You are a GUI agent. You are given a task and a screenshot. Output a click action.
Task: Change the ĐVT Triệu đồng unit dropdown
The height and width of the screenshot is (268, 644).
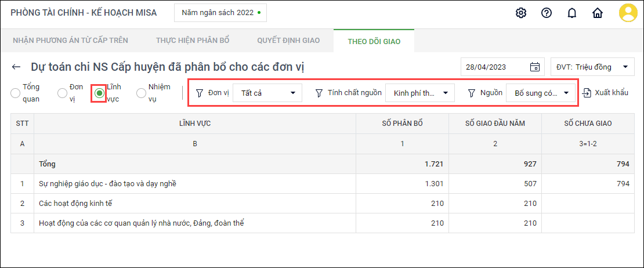tap(592, 67)
